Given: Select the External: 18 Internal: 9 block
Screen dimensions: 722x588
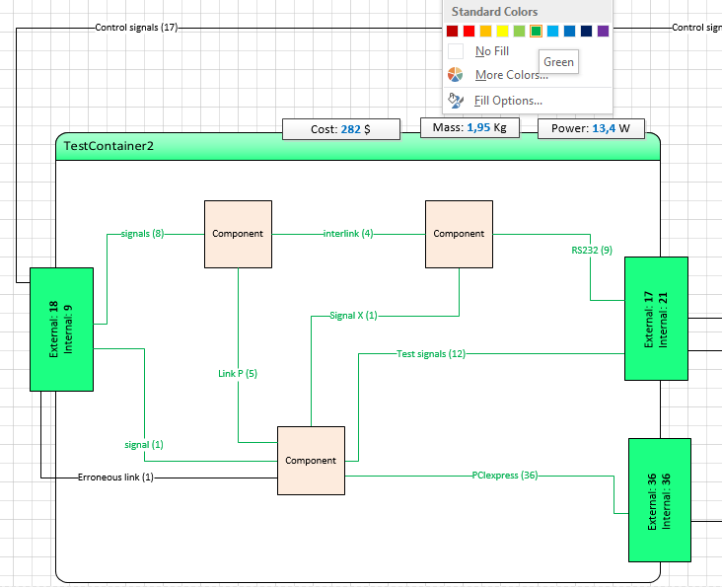Looking at the screenshot, I should [x=62, y=330].
